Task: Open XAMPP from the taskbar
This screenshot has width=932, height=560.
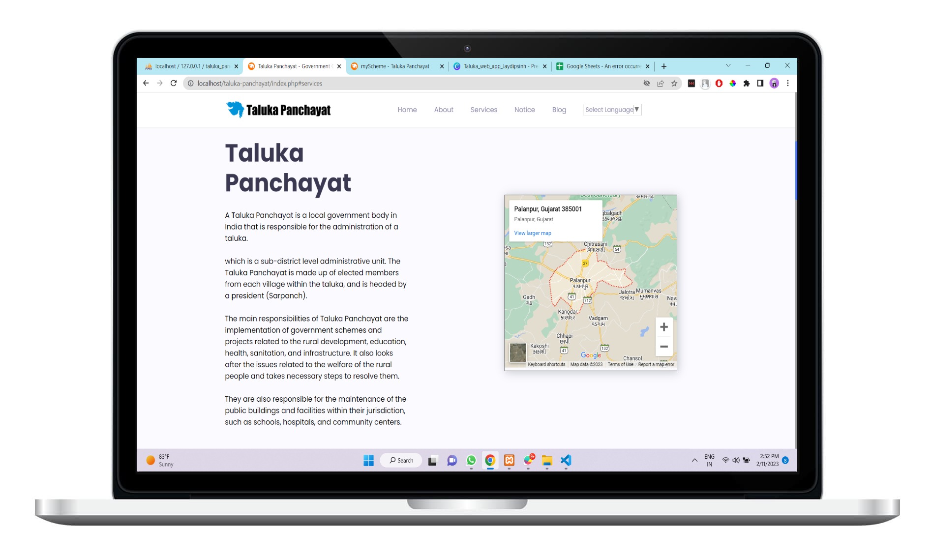Action: click(509, 461)
